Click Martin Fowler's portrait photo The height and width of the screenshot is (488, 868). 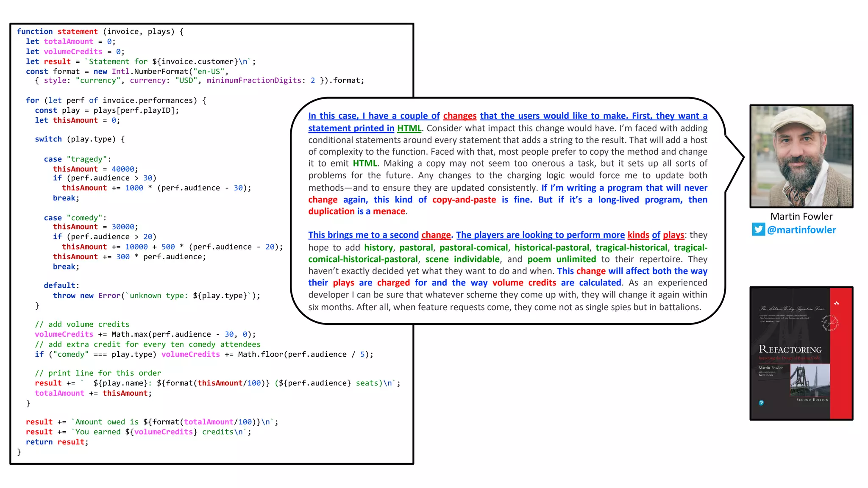pyautogui.click(x=801, y=156)
